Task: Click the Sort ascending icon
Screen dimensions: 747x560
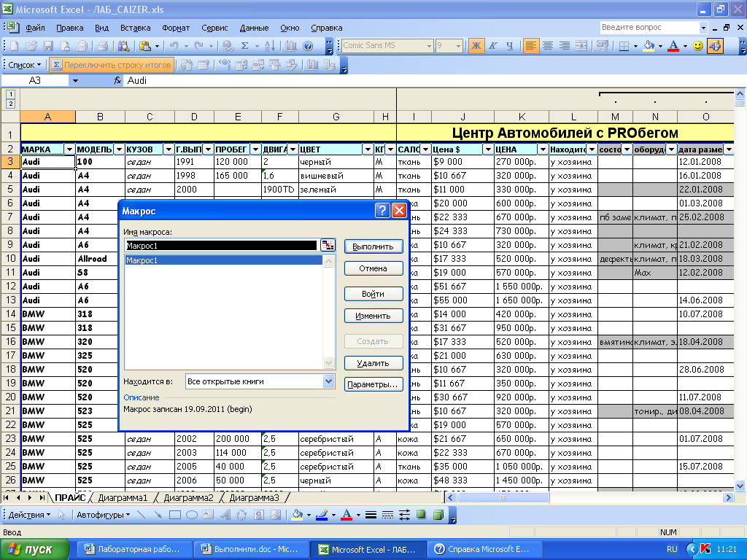Action: pos(270,46)
